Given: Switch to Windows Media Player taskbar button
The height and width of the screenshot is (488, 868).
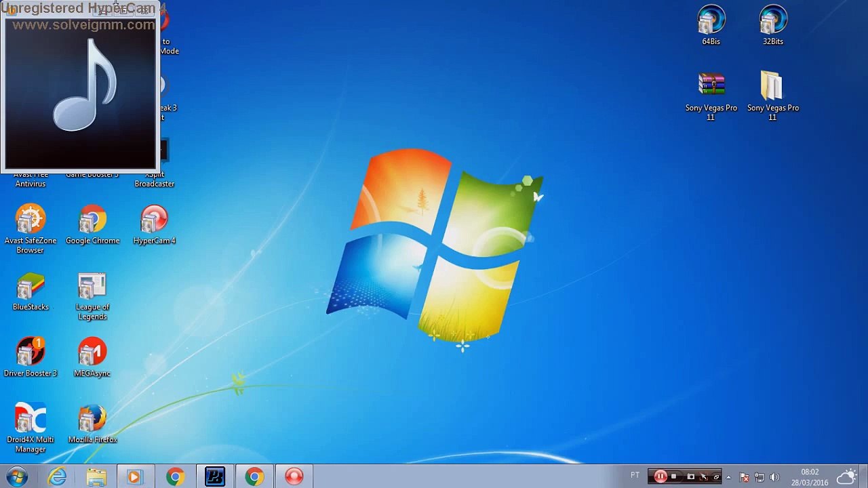Looking at the screenshot, I should coord(136,476).
